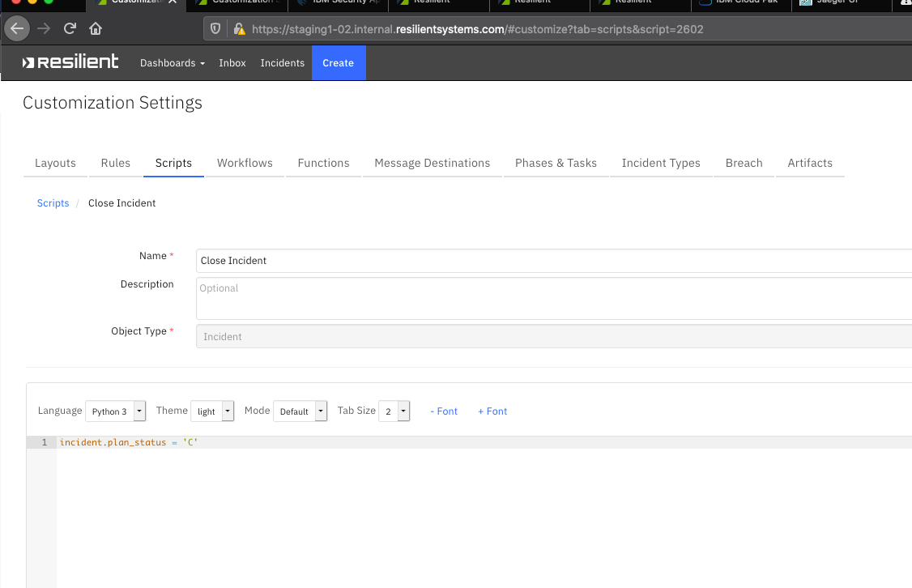The width and height of the screenshot is (912, 588).
Task: Click the Object Type label
Action: pos(139,331)
